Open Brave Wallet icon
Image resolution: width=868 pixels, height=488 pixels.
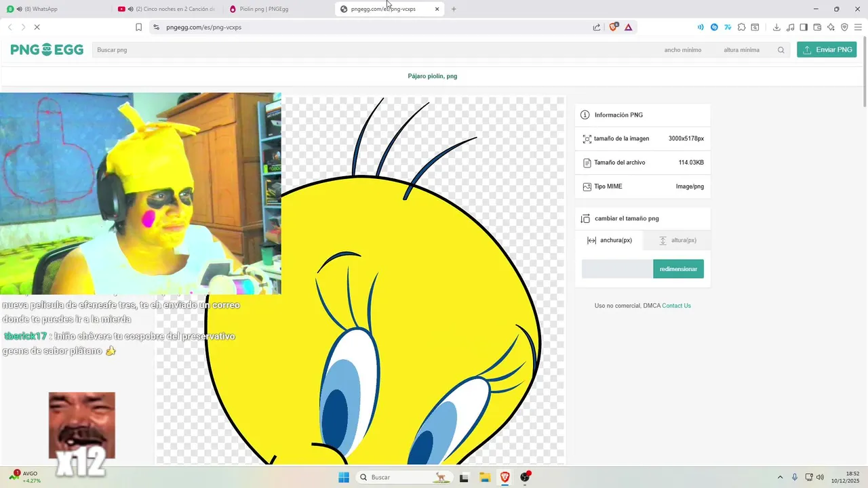[x=817, y=27]
